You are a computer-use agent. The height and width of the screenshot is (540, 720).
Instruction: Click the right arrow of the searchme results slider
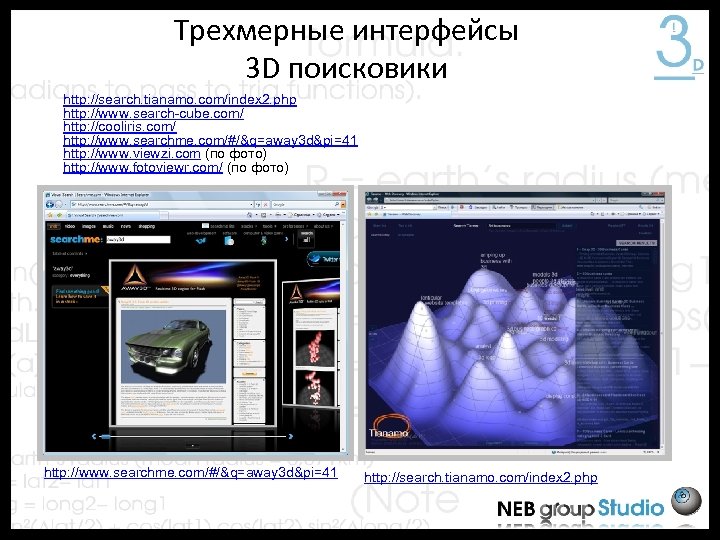point(291,436)
